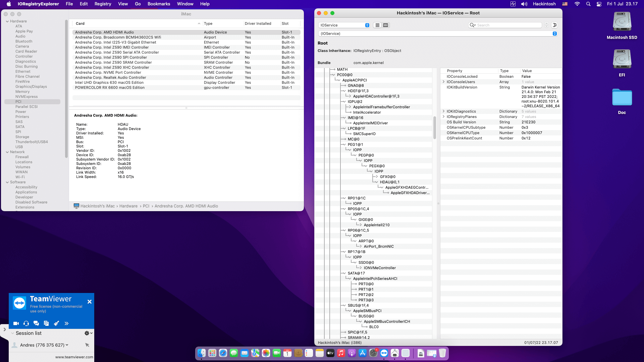Switch IORegistryExplorer to list view
The image size is (644, 362).
coord(377,25)
